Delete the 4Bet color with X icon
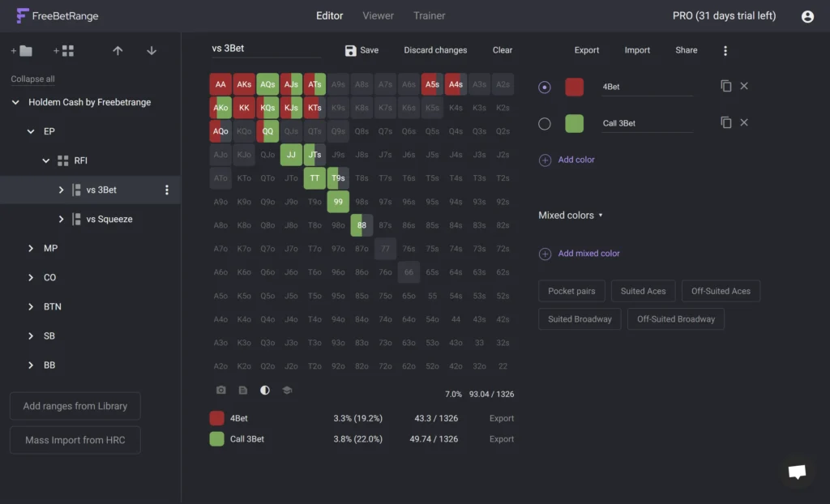 (744, 86)
